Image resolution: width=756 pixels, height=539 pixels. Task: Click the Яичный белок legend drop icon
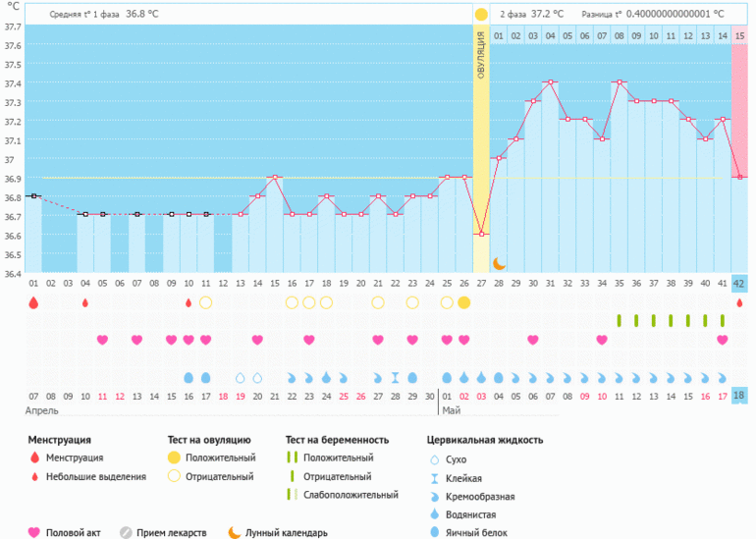click(435, 532)
